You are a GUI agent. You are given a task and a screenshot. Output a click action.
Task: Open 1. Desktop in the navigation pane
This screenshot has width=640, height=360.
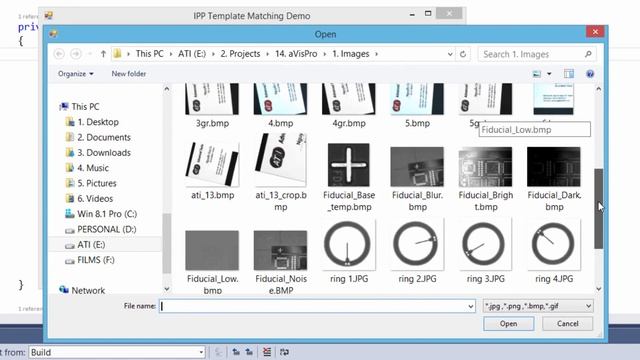[98, 122]
